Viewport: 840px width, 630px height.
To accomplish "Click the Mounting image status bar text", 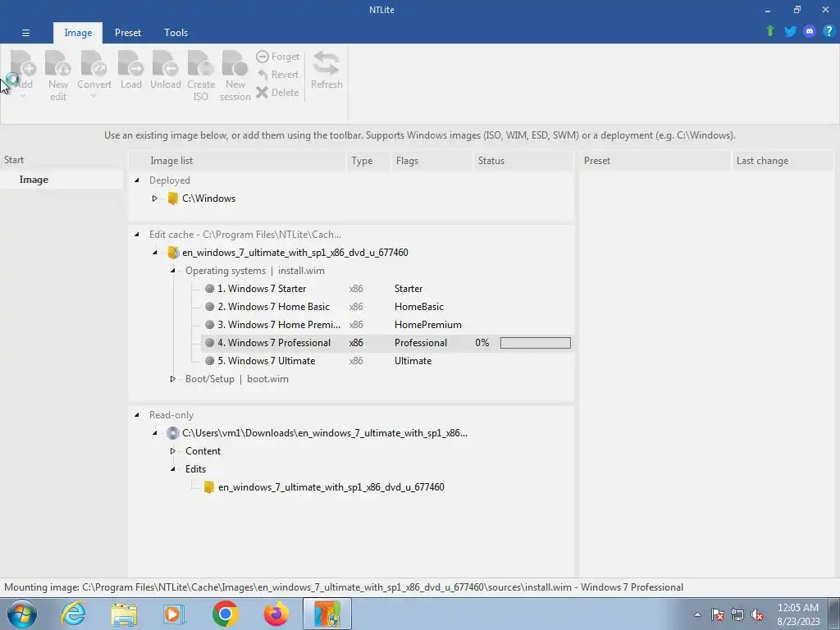I will tap(344, 587).
